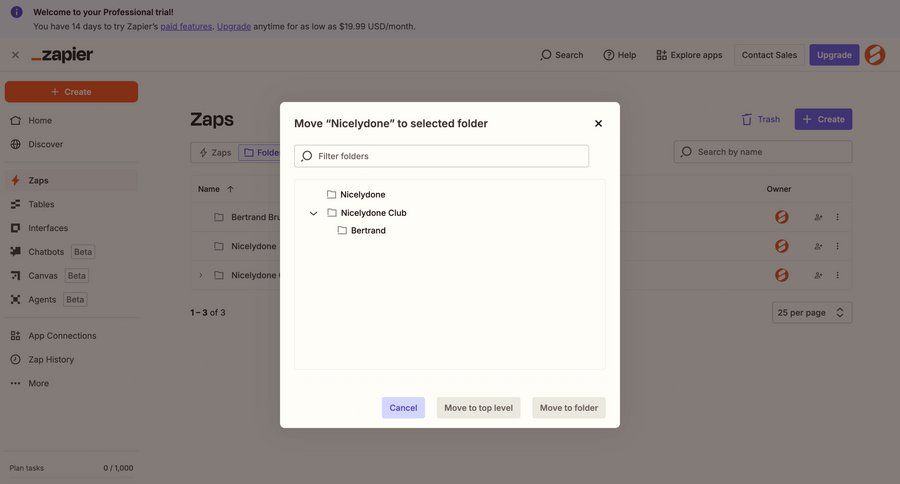Click Contact Sales button
Image resolution: width=900 pixels, height=484 pixels.
tap(769, 55)
